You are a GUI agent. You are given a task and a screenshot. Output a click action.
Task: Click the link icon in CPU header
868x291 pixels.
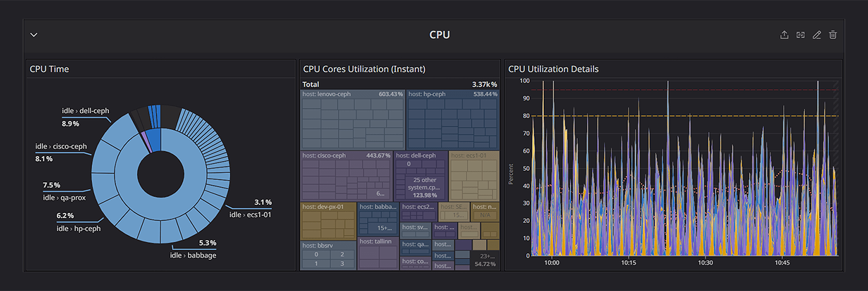[x=801, y=35]
